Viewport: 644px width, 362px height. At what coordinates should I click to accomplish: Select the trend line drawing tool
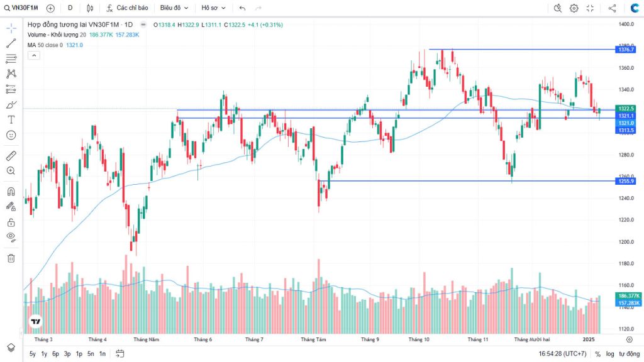click(x=11, y=43)
